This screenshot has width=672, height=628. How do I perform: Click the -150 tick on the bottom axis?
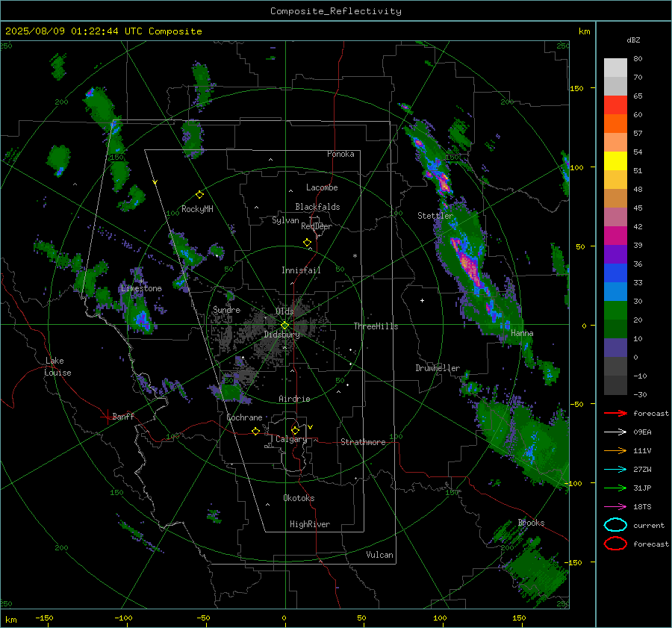click(44, 618)
